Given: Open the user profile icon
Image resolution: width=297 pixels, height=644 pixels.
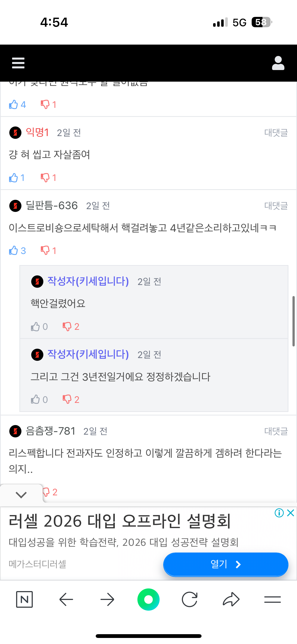Looking at the screenshot, I should [x=278, y=63].
